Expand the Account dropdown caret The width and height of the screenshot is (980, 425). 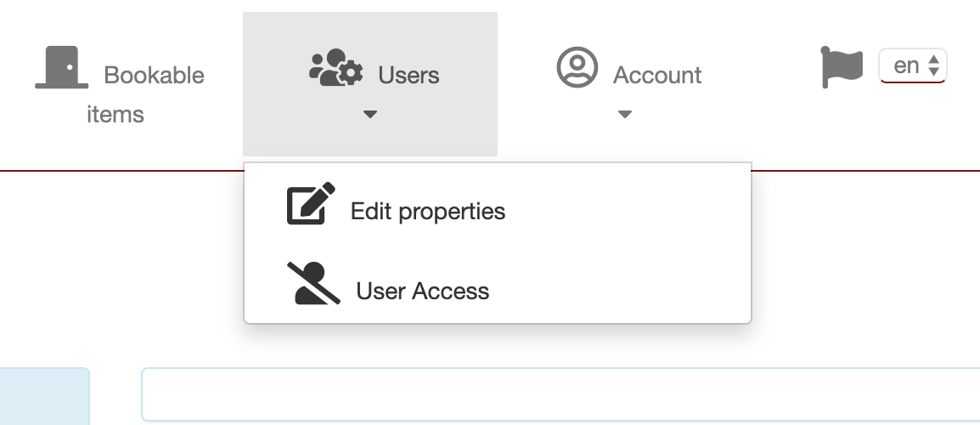pos(624,115)
